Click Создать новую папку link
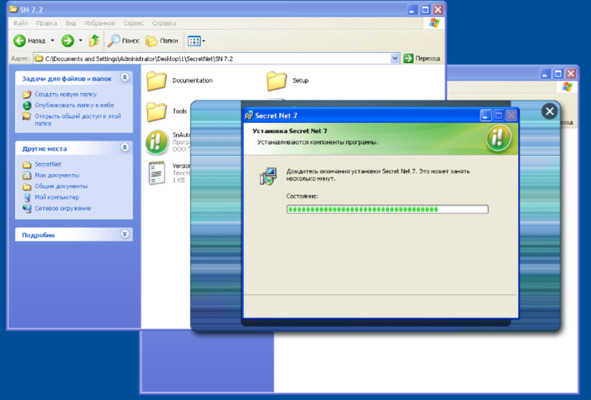Viewport: 591px width, 400px height. (x=66, y=94)
